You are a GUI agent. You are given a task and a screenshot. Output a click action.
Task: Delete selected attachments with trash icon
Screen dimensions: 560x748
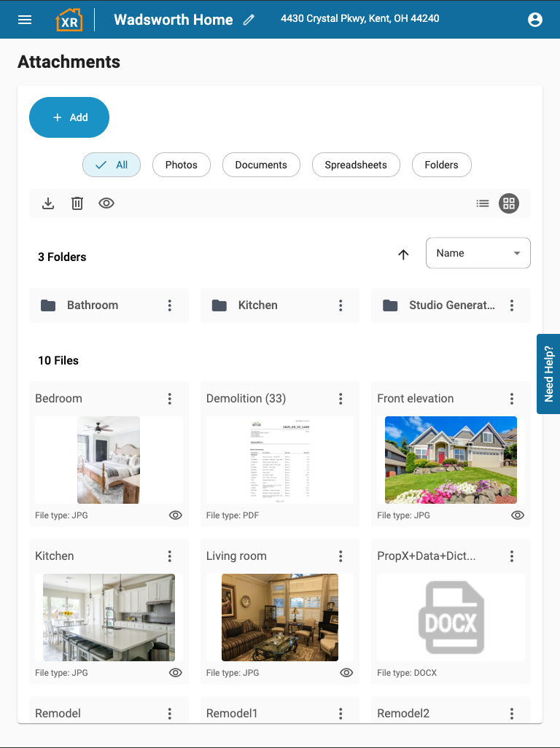(77, 203)
